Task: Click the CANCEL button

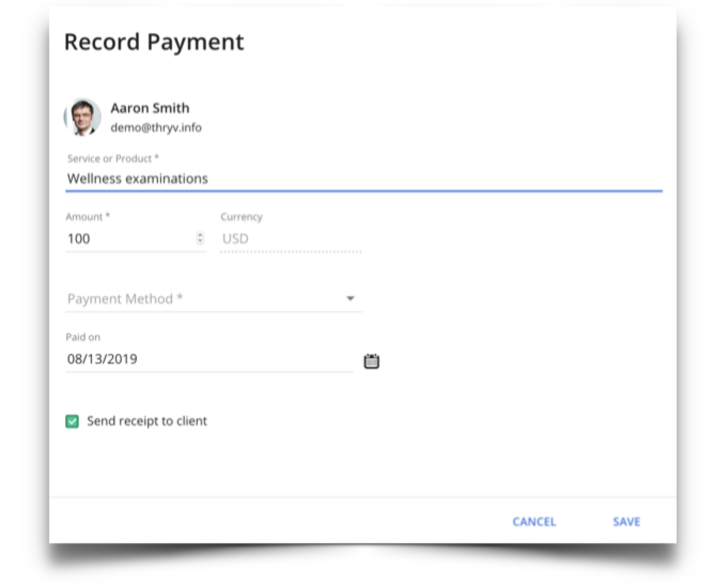Action: [534, 522]
